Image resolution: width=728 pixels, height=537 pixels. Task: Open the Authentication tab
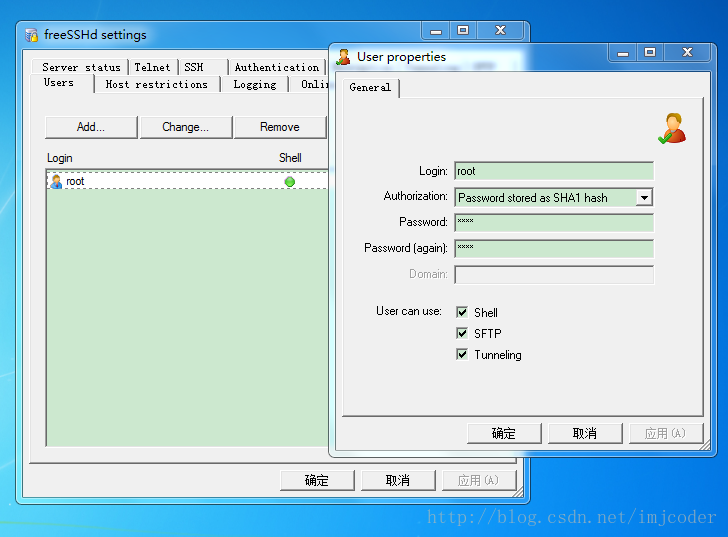coord(277,67)
